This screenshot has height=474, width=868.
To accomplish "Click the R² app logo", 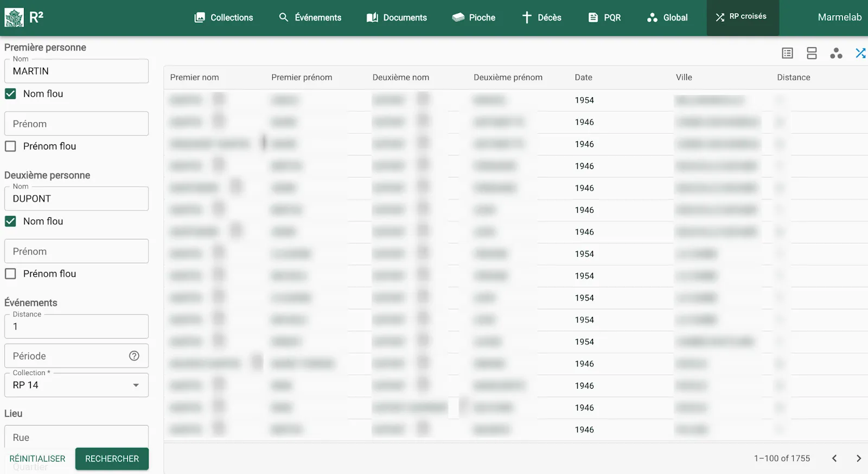I will point(24,17).
